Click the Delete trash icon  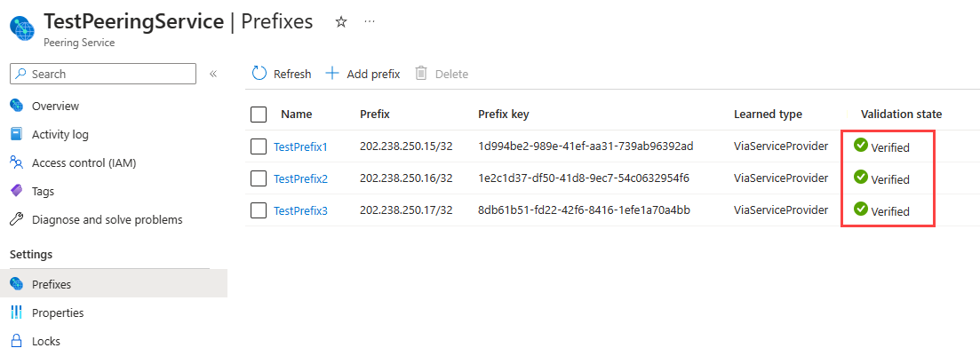421,74
